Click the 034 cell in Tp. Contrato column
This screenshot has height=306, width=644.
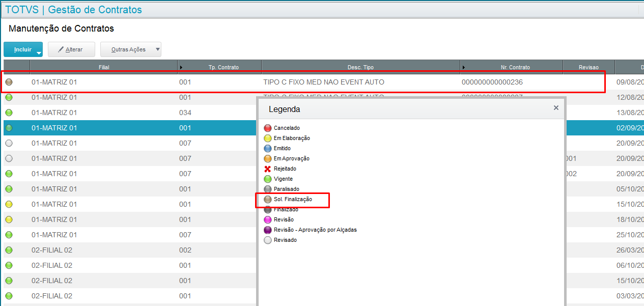[x=185, y=113]
